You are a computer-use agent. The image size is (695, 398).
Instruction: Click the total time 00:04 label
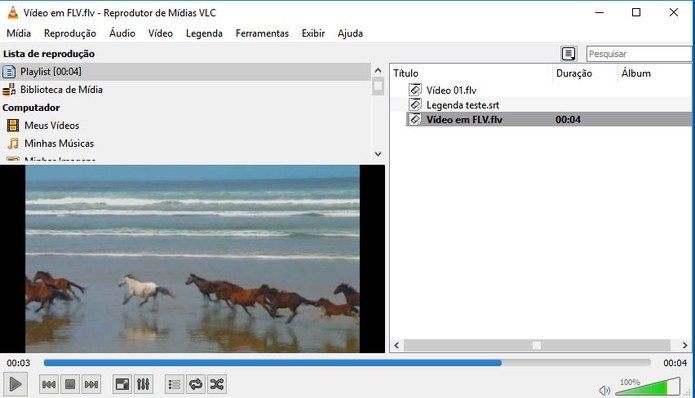click(x=675, y=363)
